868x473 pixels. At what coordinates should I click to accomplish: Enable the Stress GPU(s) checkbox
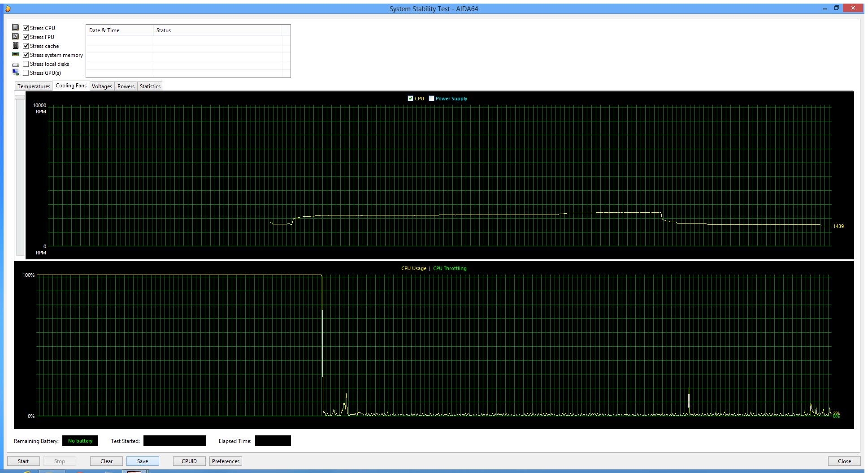pos(26,73)
